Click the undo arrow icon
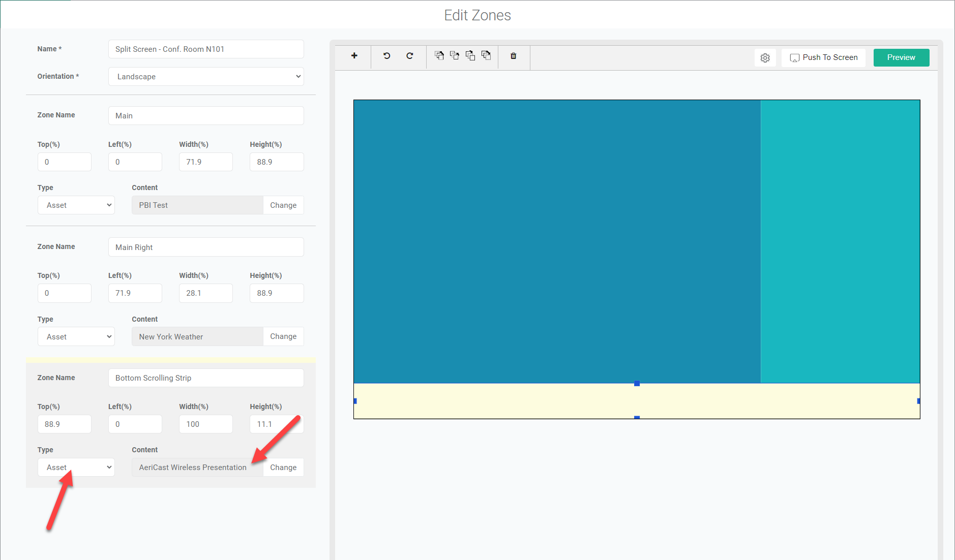This screenshot has width=955, height=560. click(x=386, y=56)
